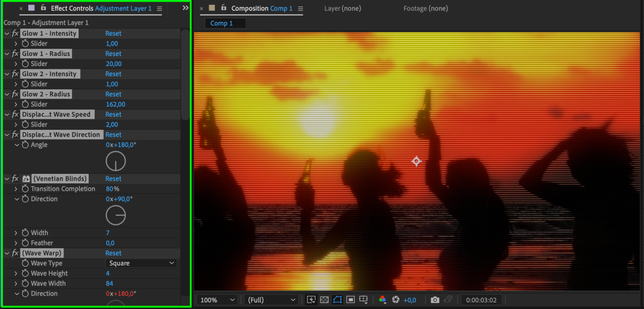
Task: Open the Wave Type Square dropdown
Action: click(x=141, y=263)
